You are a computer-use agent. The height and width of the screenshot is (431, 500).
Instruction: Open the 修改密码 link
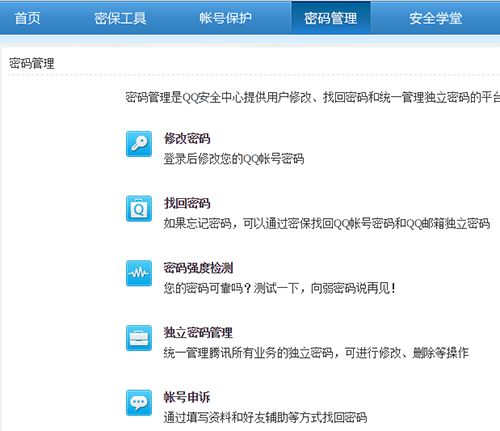pos(187,138)
